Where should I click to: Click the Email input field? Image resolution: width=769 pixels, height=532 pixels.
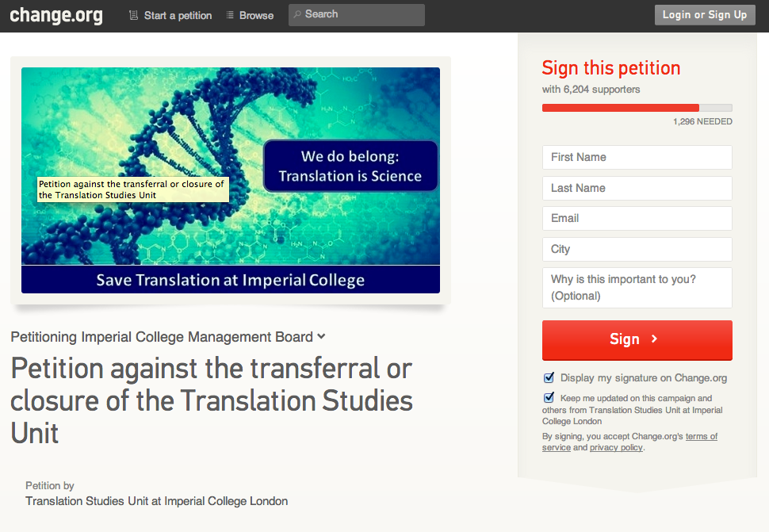[x=637, y=218]
